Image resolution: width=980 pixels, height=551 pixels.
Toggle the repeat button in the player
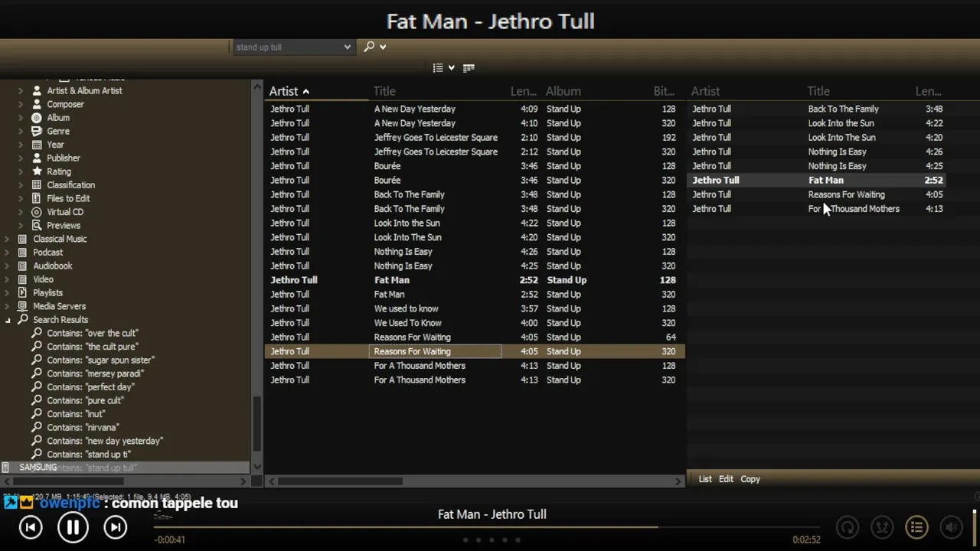(848, 527)
